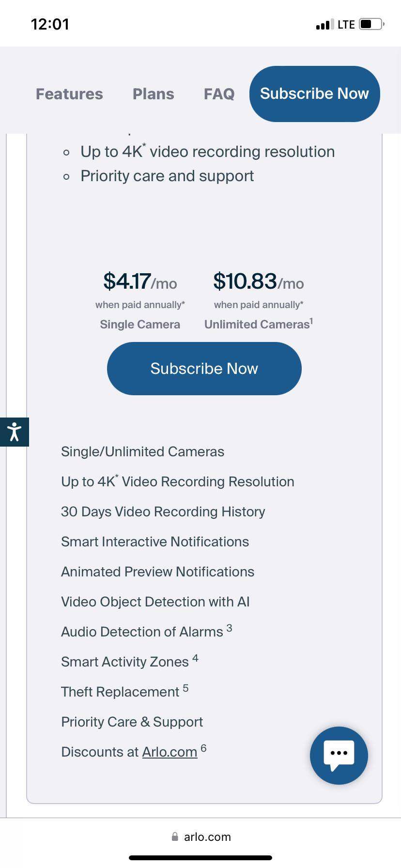The image size is (401, 868).
Task: Tap the cellular signal bars icon
Action: pyautogui.click(x=324, y=25)
